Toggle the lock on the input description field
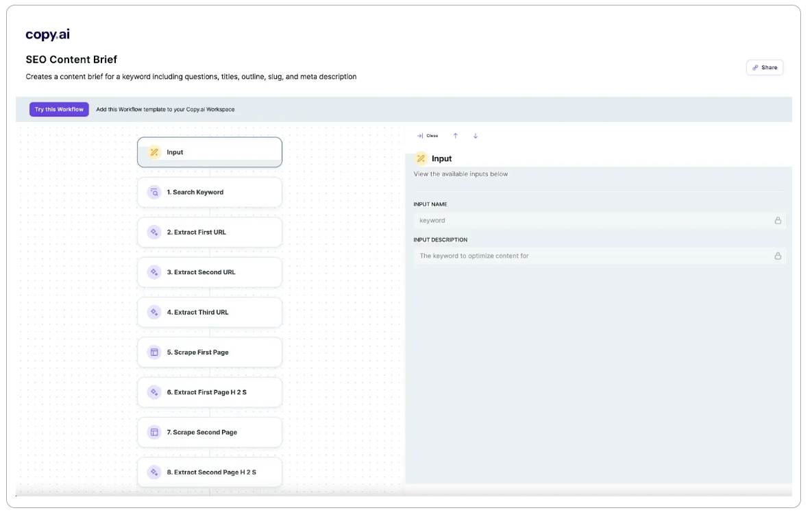This screenshot has width=812, height=517. pyautogui.click(x=778, y=256)
